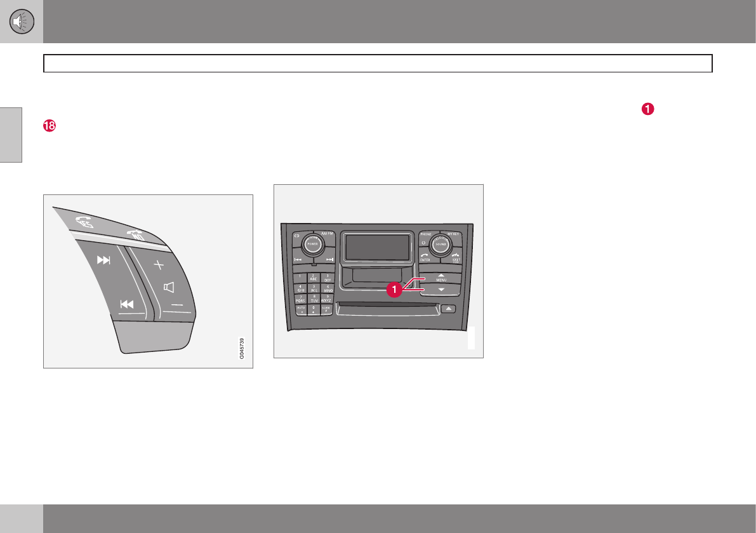Screen dimensions: 756x533
Task: Raise volume with the steering keypad plus button
Action: [159, 265]
